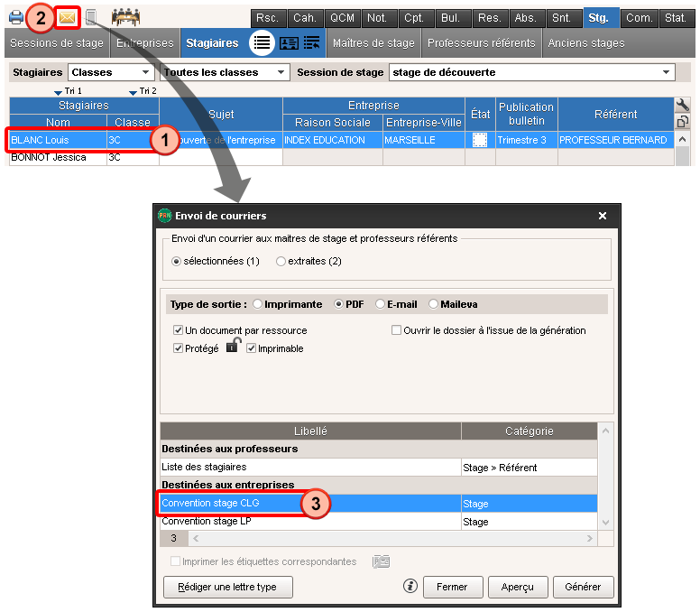The height and width of the screenshot is (612, 700).
Task: Open the Classes dropdown
Action: click(110, 72)
